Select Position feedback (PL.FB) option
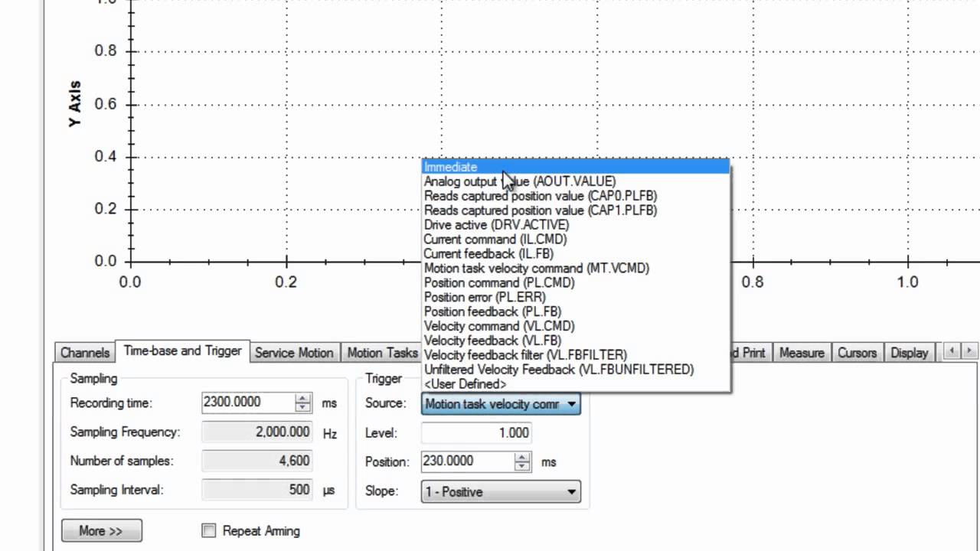 pyautogui.click(x=576, y=312)
